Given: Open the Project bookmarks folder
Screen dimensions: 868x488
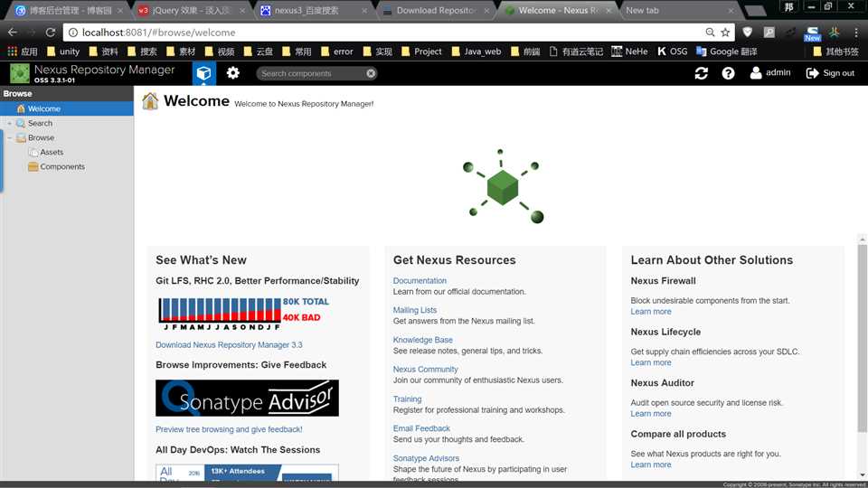Looking at the screenshot, I should pos(421,52).
